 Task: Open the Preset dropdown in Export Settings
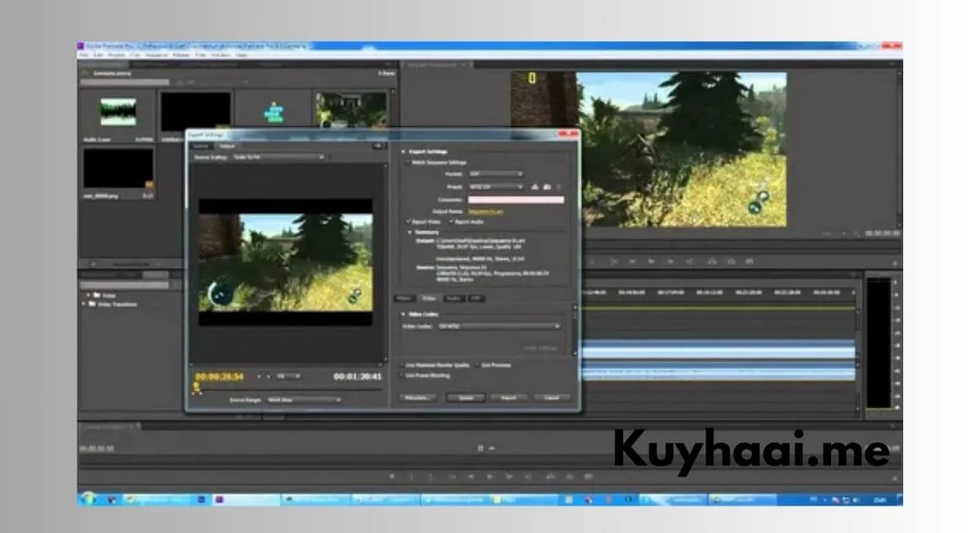point(495,187)
